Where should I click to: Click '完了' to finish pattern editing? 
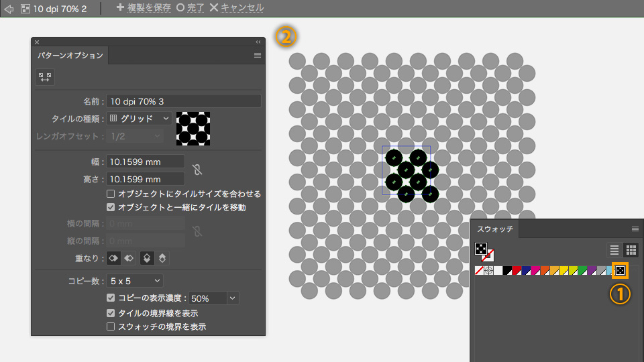195,8
